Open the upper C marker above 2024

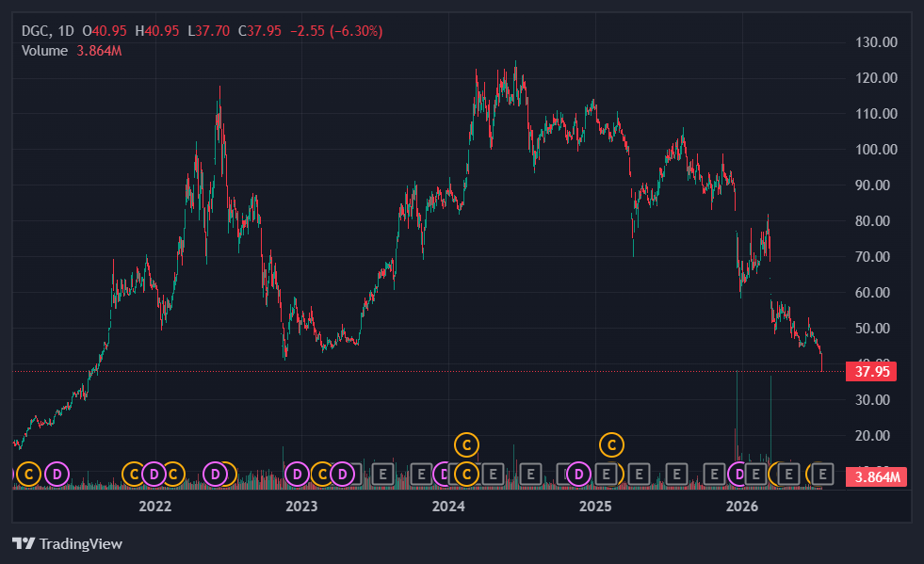point(466,445)
